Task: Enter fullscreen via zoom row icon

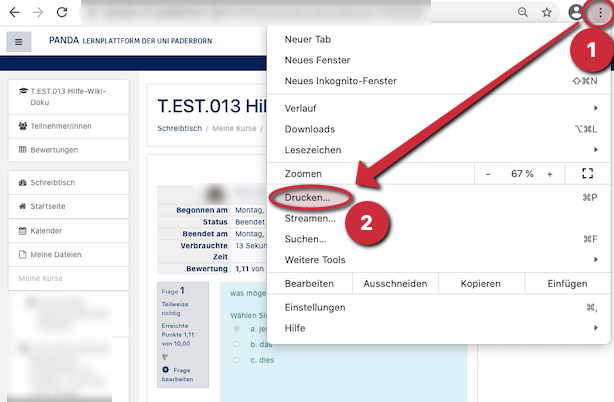Action: coord(587,174)
